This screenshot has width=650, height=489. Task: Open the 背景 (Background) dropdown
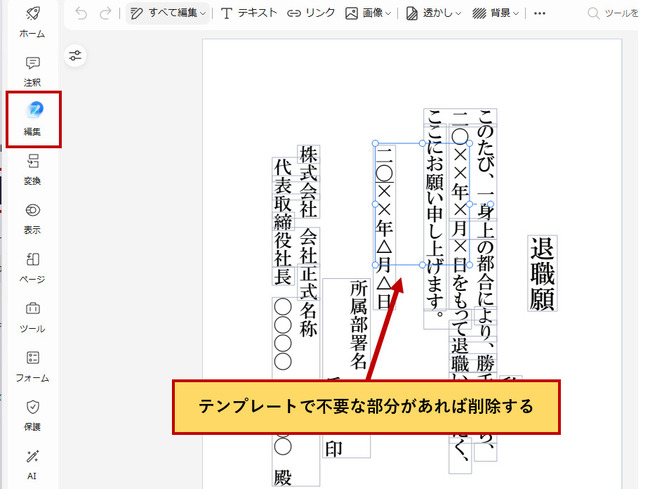click(496, 13)
